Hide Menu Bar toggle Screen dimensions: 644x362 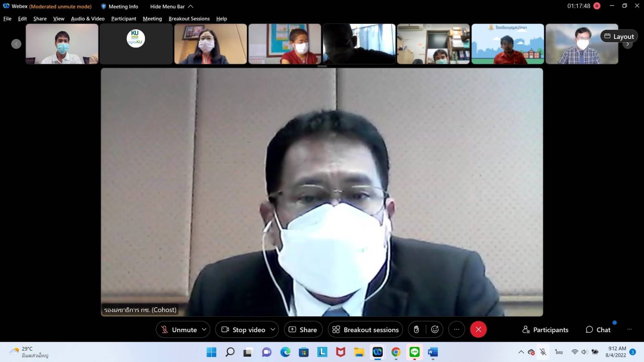(x=171, y=6)
